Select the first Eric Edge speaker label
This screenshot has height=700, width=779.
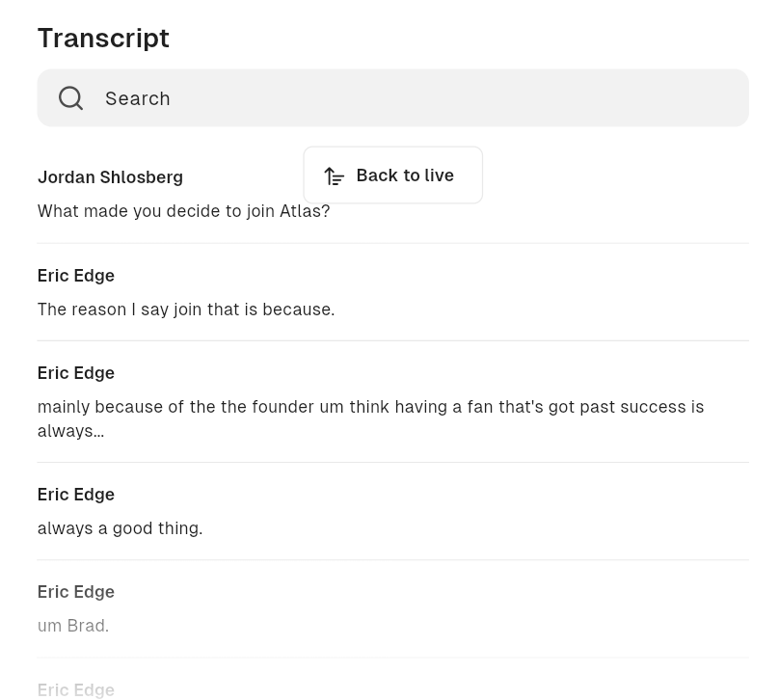(x=75, y=275)
